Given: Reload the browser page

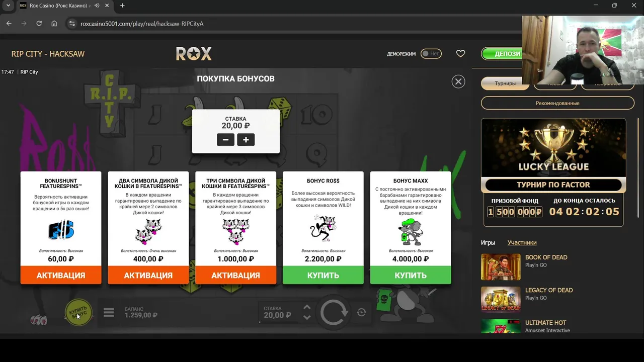Looking at the screenshot, I should (x=39, y=24).
